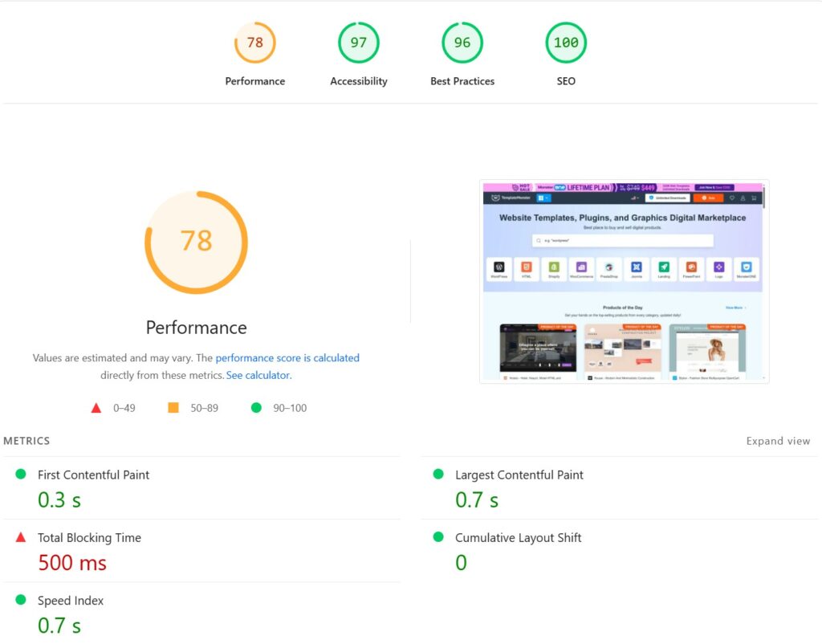Click search field inside the page screenshot
Image resolution: width=822 pixels, height=644 pixels.
pos(623,241)
